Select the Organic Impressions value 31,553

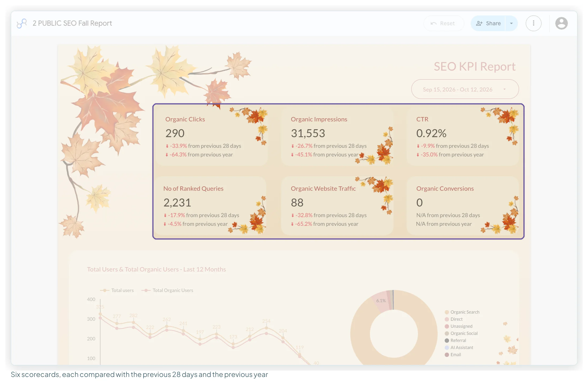click(308, 133)
